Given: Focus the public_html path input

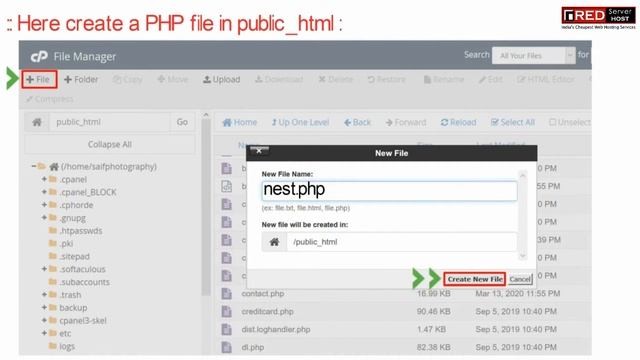Looking at the screenshot, I should [109, 122].
